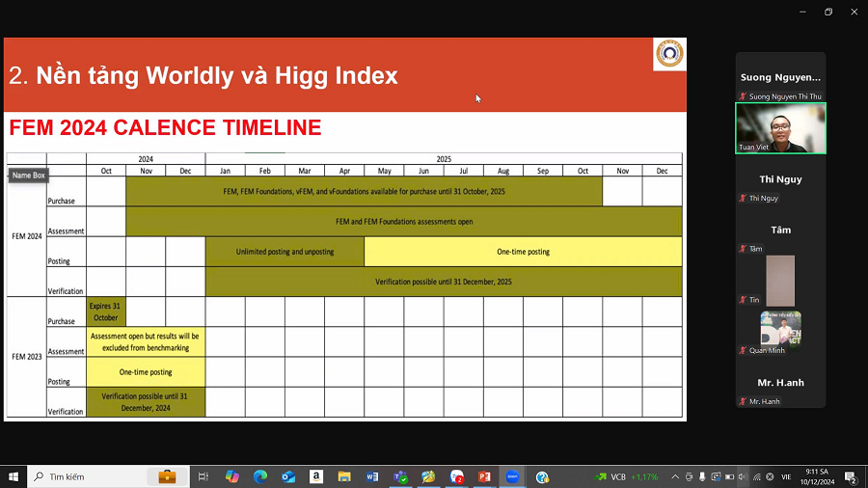Viewport: 868px width, 488px height.
Task: Switch to PowerPoint in taskbar
Action: (484, 476)
